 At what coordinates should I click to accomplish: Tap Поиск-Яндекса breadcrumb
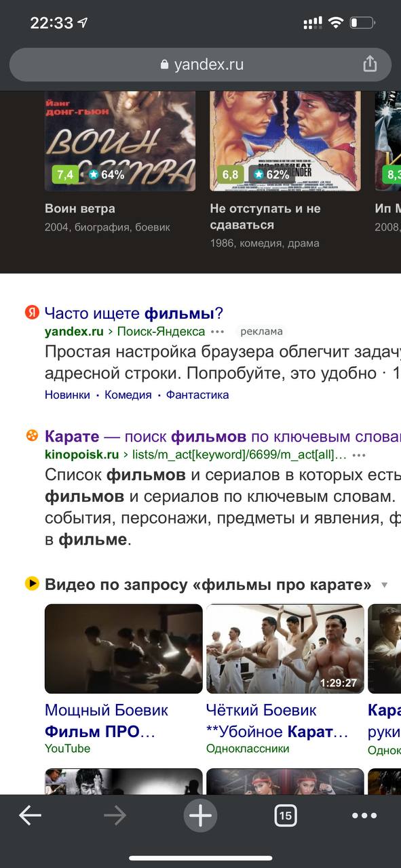[x=161, y=332]
